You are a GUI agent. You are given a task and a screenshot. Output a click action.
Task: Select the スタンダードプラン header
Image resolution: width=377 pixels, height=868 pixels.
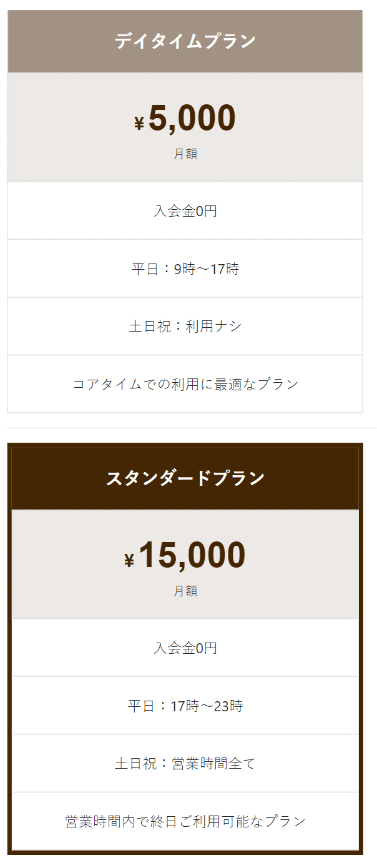[x=185, y=478]
